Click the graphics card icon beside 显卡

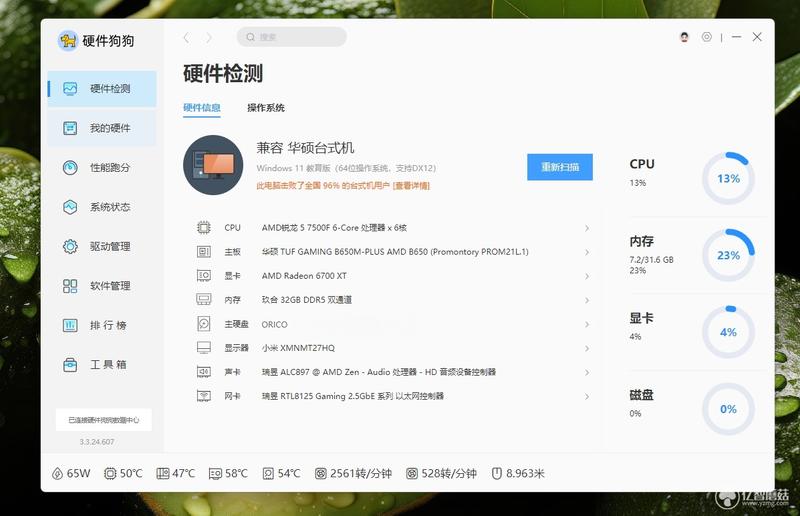(204, 276)
